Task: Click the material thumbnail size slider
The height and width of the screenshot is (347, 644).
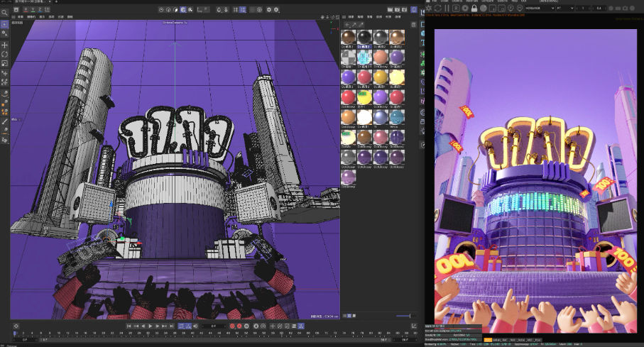Action: 404,316
